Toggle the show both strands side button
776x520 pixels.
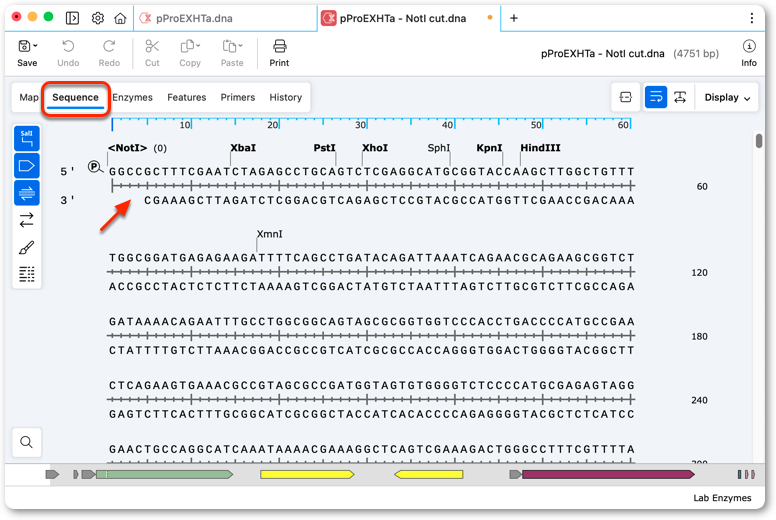tap(27, 193)
